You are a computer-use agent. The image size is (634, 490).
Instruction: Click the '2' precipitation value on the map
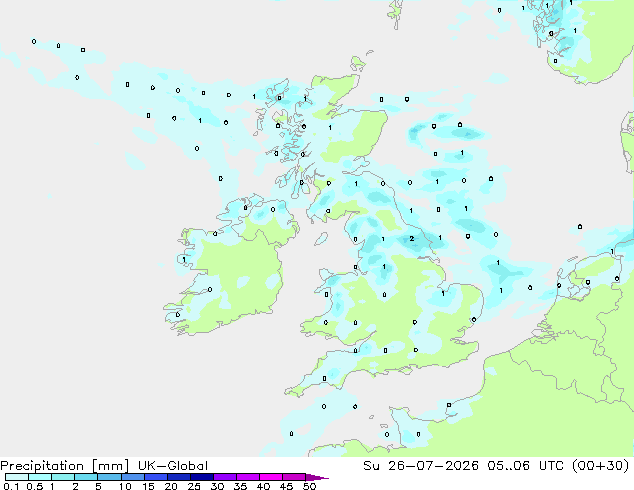pyautogui.click(x=412, y=239)
